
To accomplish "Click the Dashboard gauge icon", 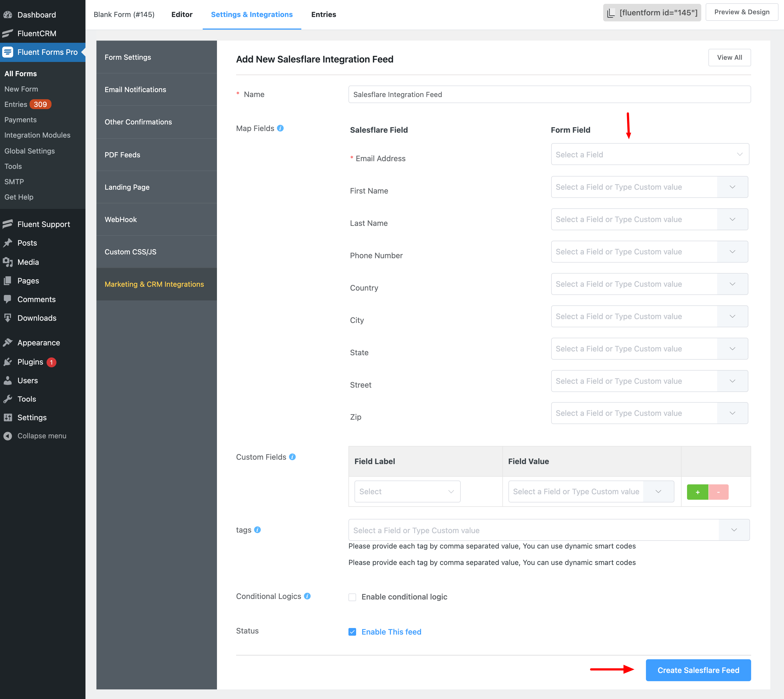I will 8,15.
